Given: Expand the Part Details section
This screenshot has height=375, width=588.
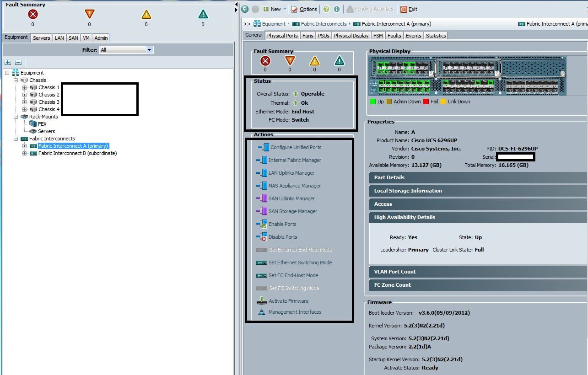Looking at the screenshot, I should (x=389, y=177).
